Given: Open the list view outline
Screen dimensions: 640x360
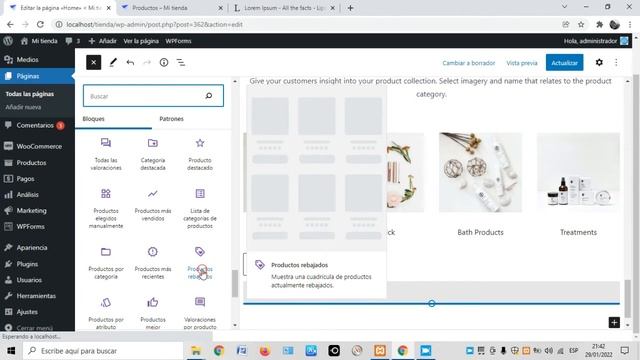Looking at the screenshot, I should pos(181,62).
